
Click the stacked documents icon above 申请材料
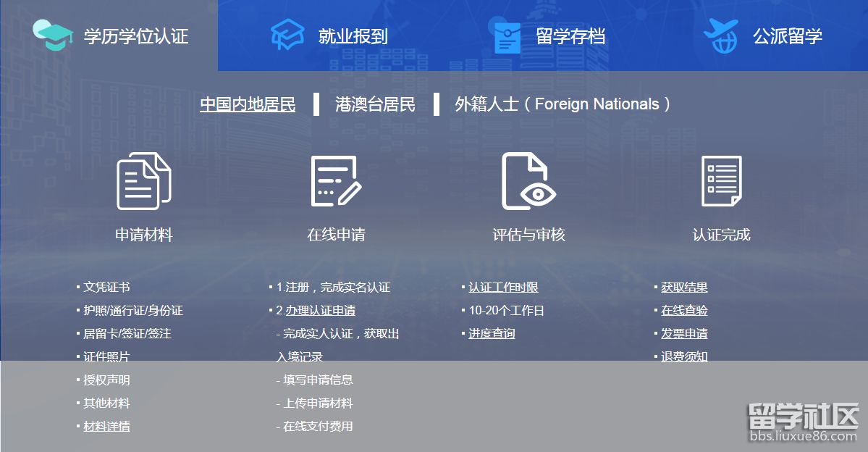pos(144,181)
